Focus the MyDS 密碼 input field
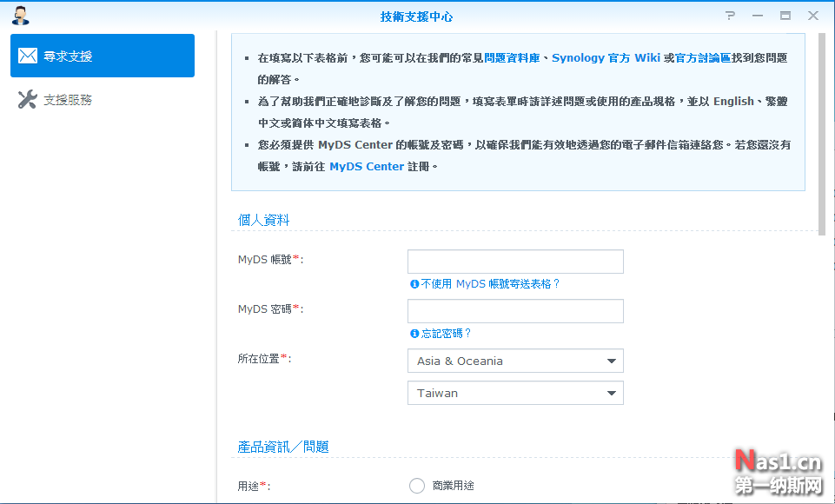835x504 pixels. click(515, 311)
